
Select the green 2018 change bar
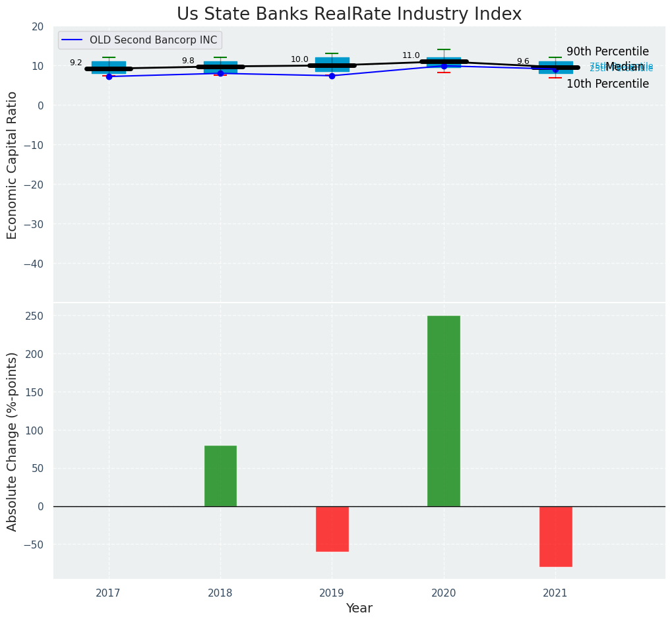point(220,476)
